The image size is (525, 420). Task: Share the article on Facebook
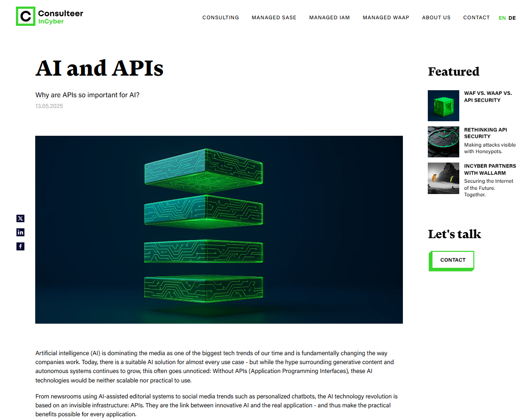pos(20,246)
